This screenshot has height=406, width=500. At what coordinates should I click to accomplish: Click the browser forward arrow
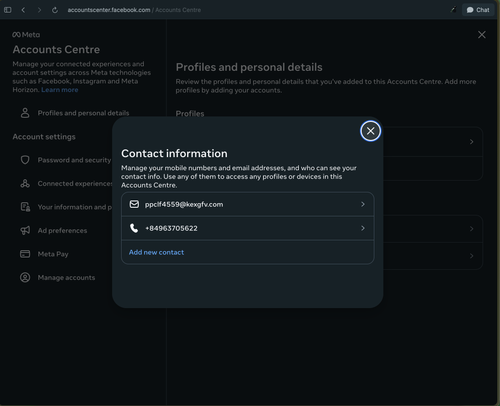pyautogui.click(x=39, y=10)
